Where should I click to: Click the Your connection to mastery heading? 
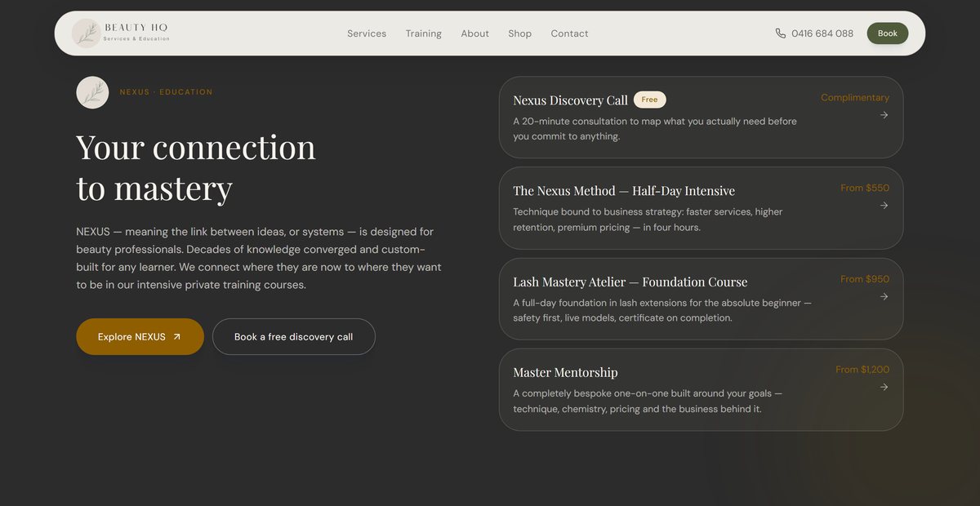point(196,167)
